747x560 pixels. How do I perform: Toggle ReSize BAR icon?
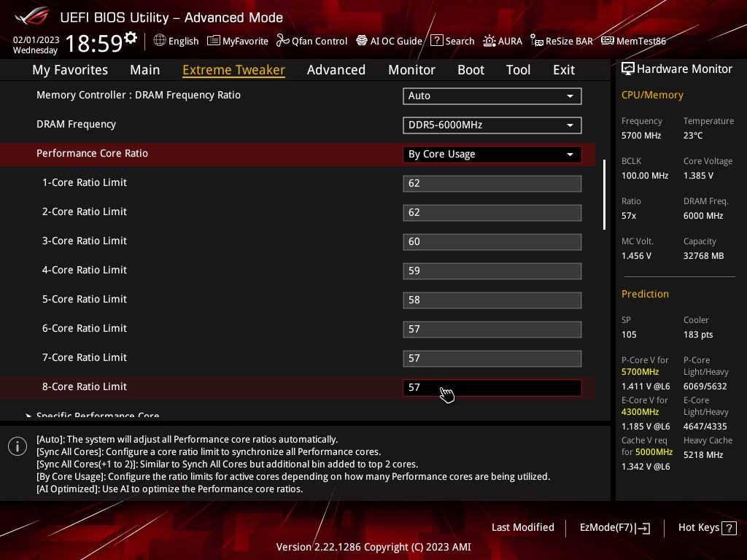pos(537,41)
